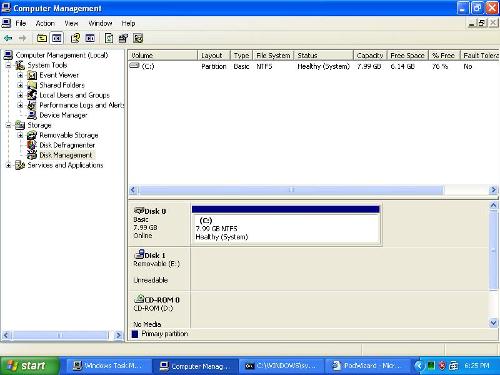Open the View menu
This screenshot has height=375, width=500.
pos(71,23)
